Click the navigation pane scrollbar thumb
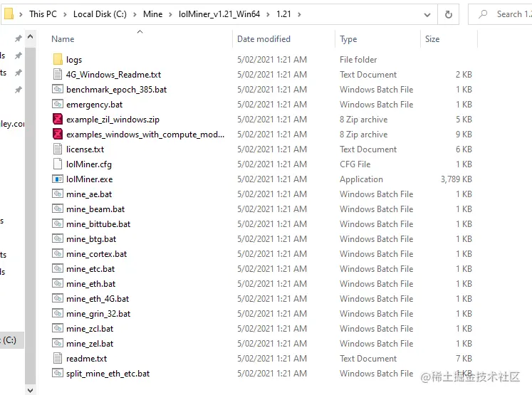Screen dimensions: 532x395 coord(30,216)
